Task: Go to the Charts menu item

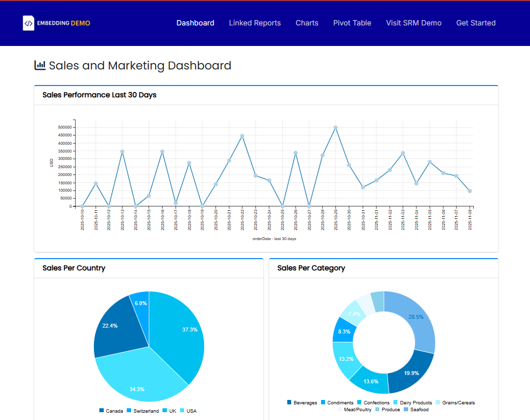Action: click(307, 23)
